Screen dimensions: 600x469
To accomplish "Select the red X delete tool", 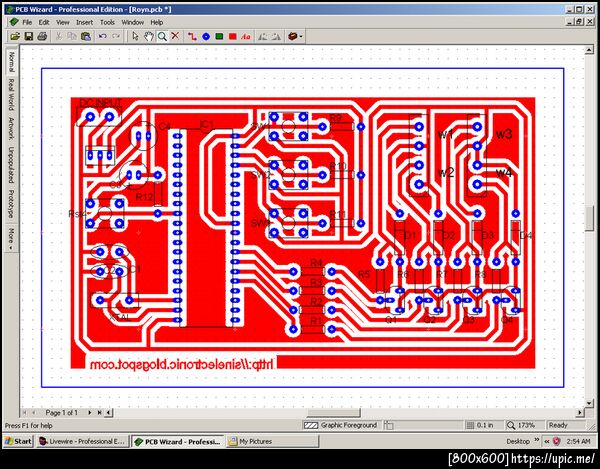I will [175, 36].
